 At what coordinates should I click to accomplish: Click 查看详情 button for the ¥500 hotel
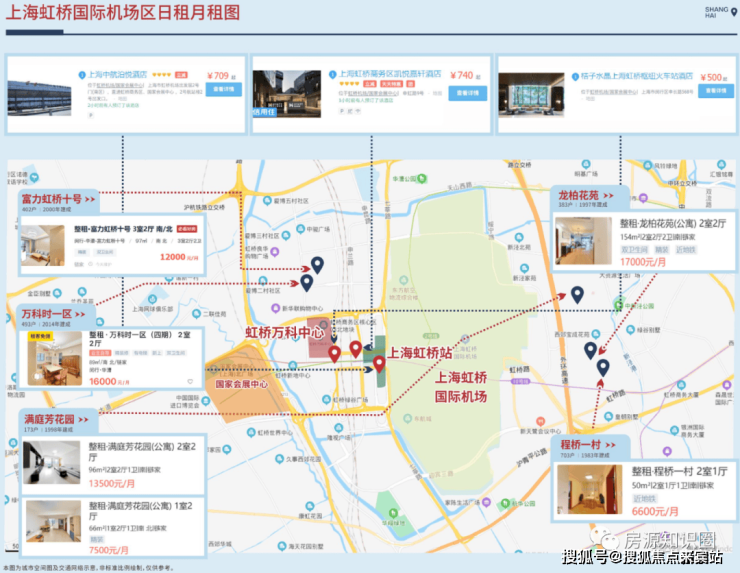tap(712, 90)
